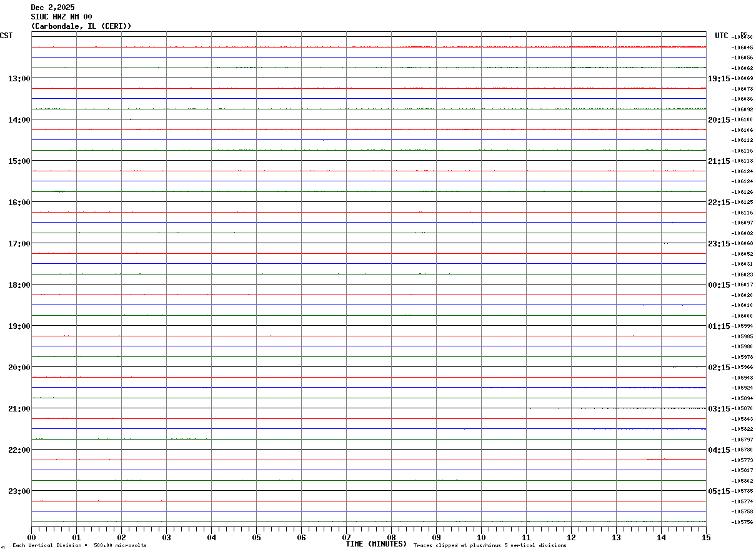Click the DC offset value '-106097'
This screenshot has height=554, width=756.
pyautogui.click(x=742, y=223)
